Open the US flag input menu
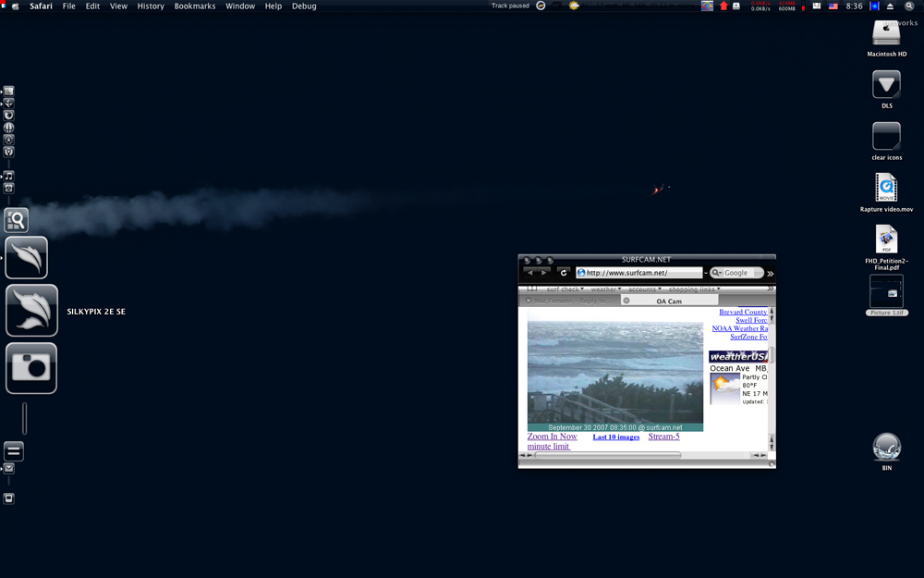The width and height of the screenshot is (924, 578). point(833,6)
